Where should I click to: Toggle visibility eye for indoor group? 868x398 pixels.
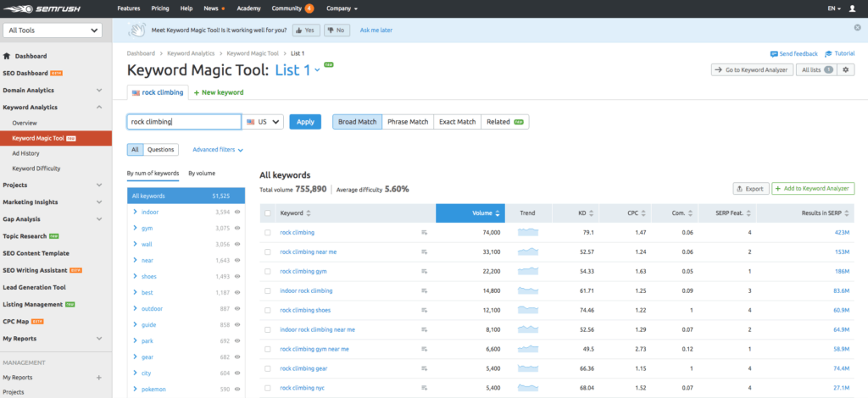tap(237, 213)
